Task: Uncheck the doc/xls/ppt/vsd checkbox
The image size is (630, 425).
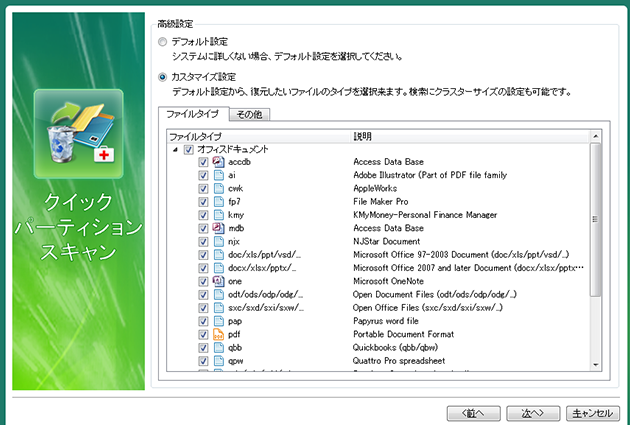Action: pyautogui.click(x=203, y=255)
